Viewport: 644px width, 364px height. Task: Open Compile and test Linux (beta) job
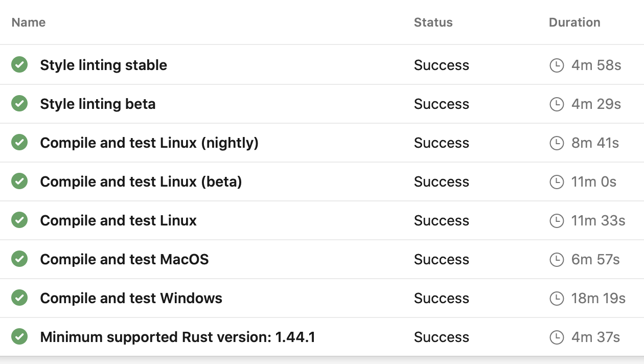click(x=141, y=182)
